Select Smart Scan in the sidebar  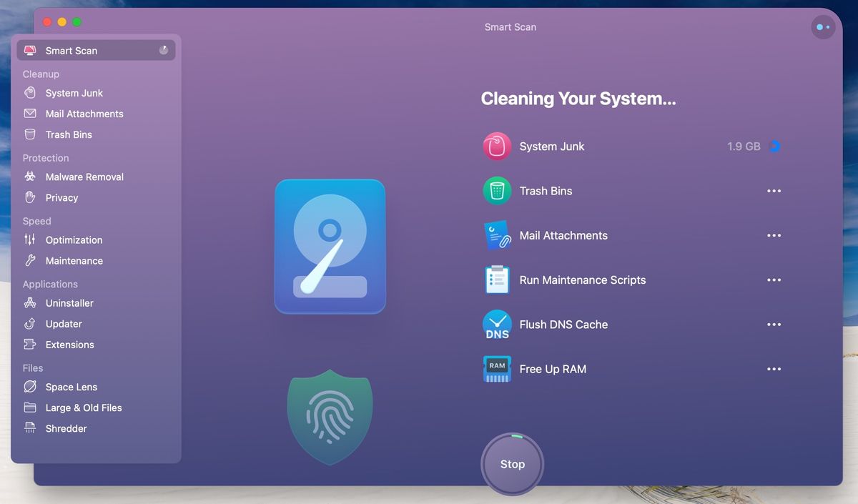coord(71,50)
